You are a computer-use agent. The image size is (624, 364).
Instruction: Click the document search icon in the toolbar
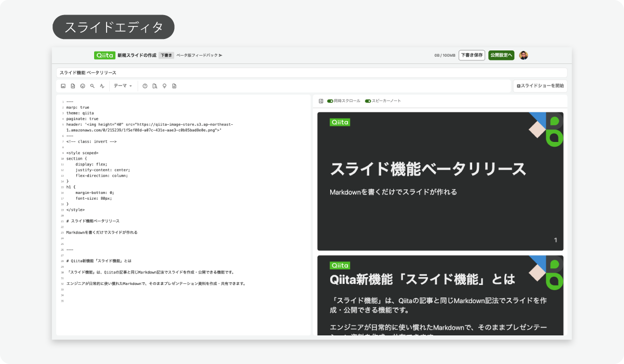(155, 86)
